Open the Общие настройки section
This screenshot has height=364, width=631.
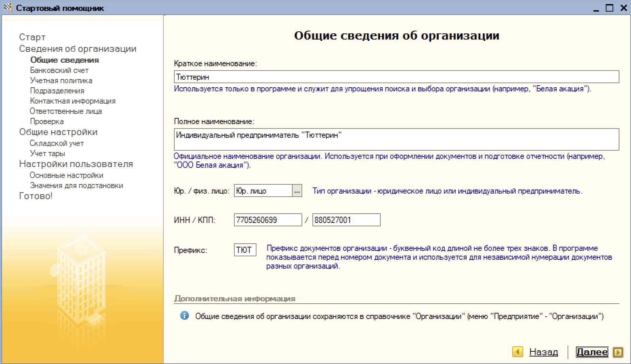[58, 132]
